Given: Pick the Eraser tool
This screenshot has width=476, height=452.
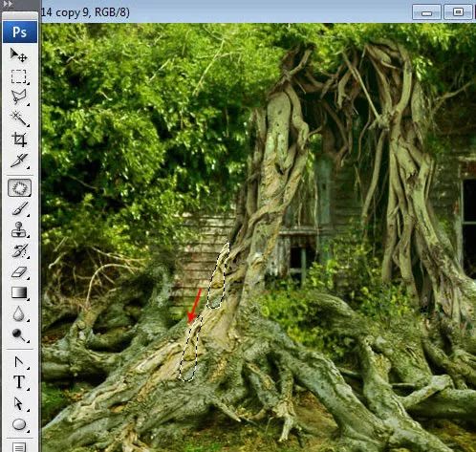Looking at the screenshot, I should click(19, 272).
